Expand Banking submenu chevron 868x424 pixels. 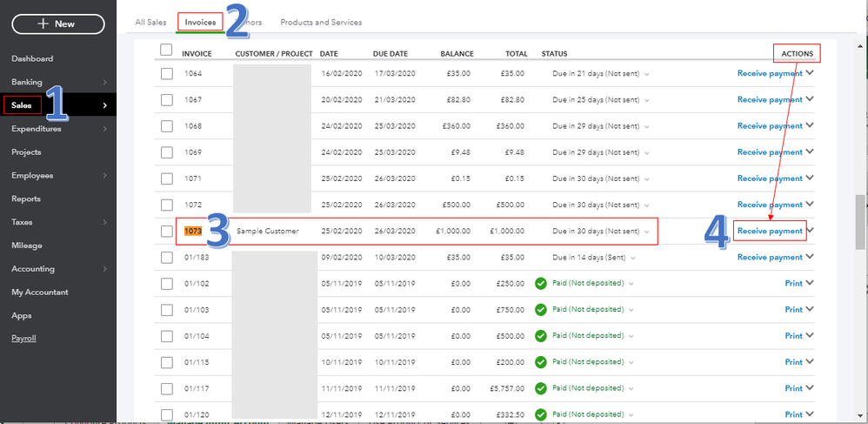[104, 82]
